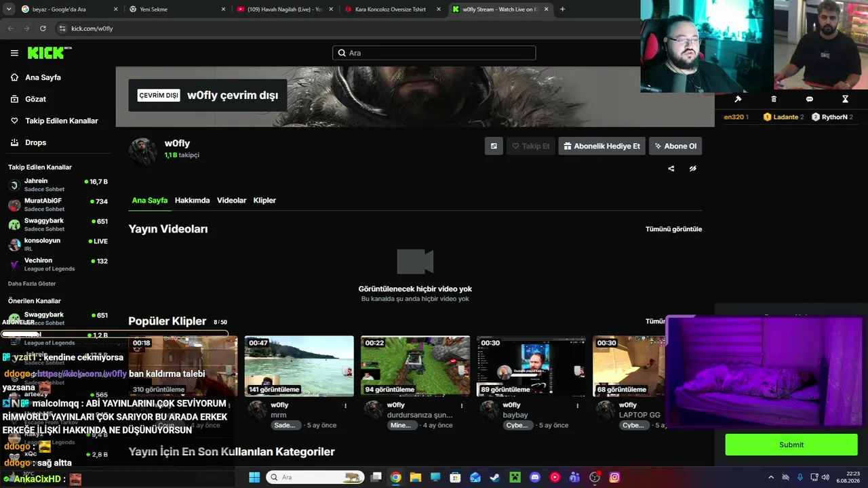Open options menu for the durdursanıza clip
Viewport: 868px width, 488px height.
pos(462,405)
